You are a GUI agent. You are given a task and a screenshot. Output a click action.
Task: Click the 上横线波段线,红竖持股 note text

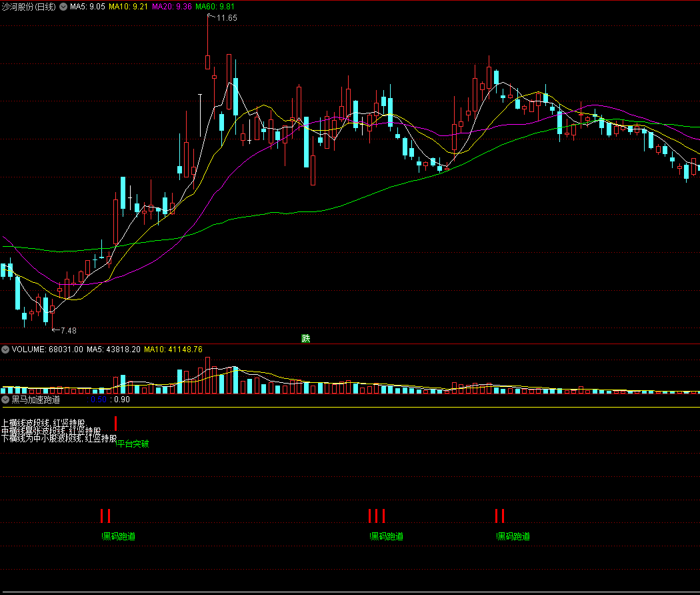43,423
